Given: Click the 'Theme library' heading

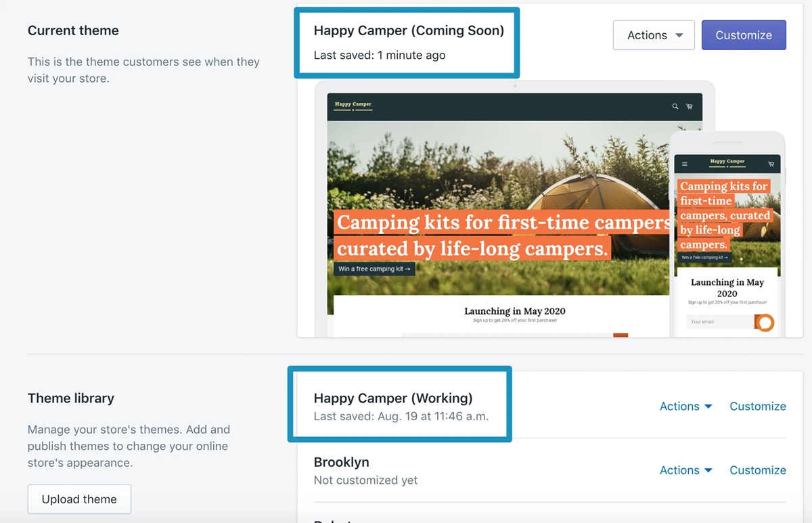Looking at the screenshot, I should click(x=71, y=398).
